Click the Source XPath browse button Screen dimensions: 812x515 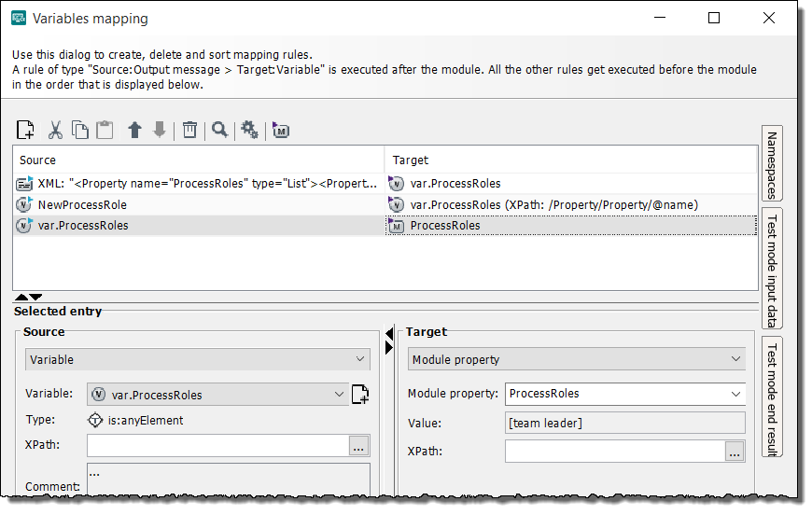tap(359, 446)
